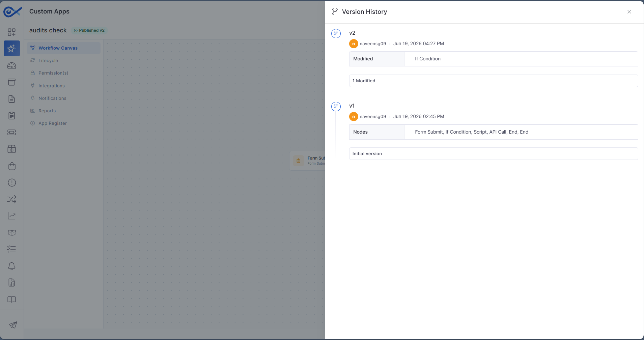Viewport: 644px width, 340px height.
Task: Open the Custom Apps star icon in sidebar
Action: tap(12, 49)
